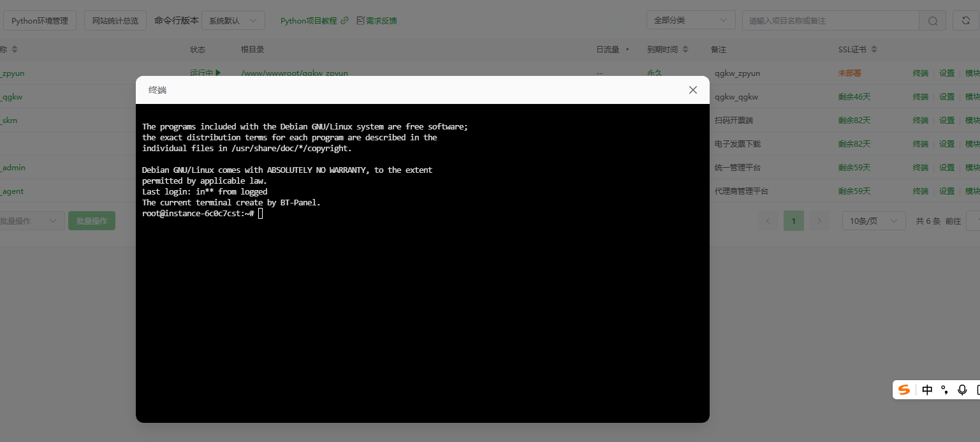This screenshot has width=980, height=442.
Task: Click the 网站统计总览 button
Action: [115, 20]
